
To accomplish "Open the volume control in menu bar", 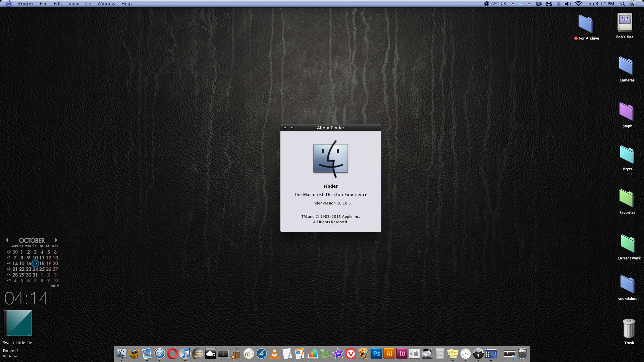I will click(x=568, y=4).
